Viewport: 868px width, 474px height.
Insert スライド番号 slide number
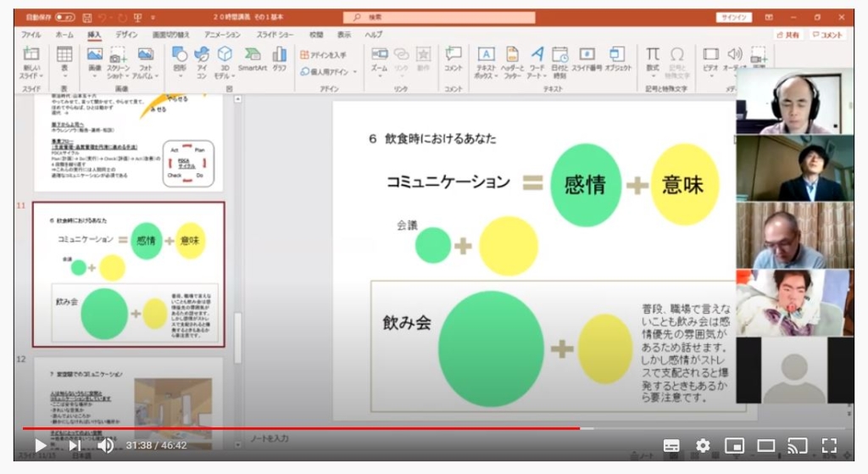click(x=587, y=59)
